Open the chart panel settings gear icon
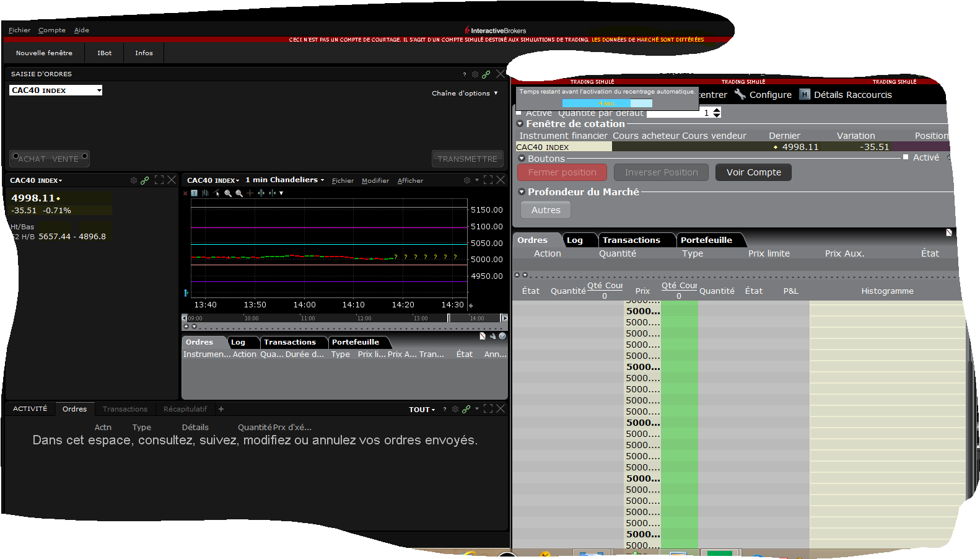This screenshot has height=559, width=980. (x=467, y=180)
